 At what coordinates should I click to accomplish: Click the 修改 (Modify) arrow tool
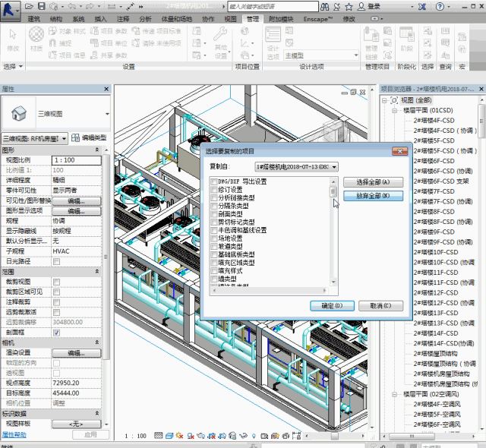(12, 36)
